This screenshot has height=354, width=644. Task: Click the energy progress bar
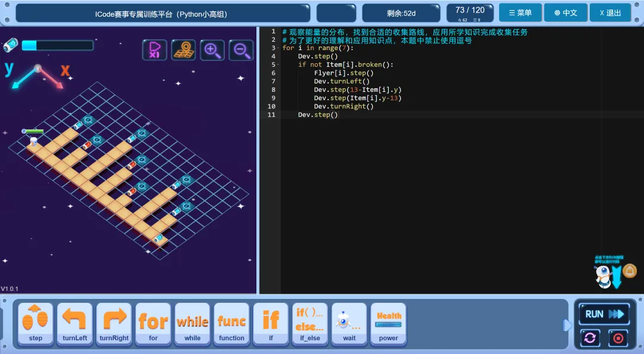click(57, 45)
